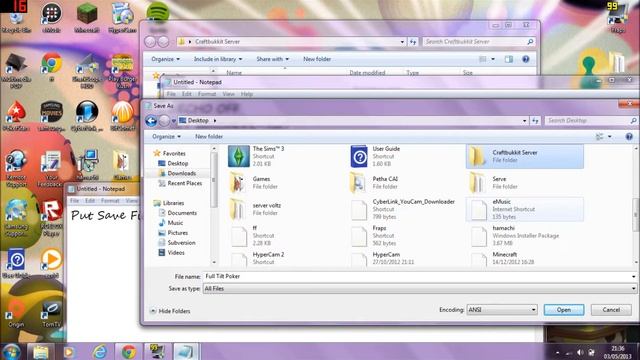The height and width of the screenshot is (360, 640).
Task: Select CyberLink_YouCam_Downloader shortcut
Action: (403, 209)
